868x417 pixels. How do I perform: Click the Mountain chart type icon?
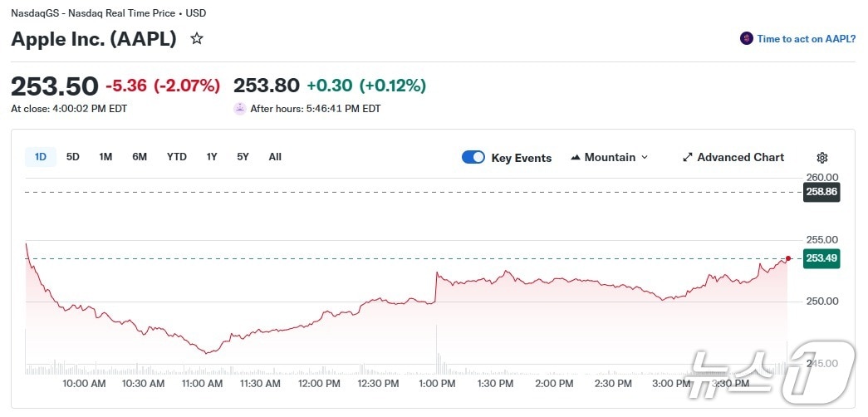point(576,158)
